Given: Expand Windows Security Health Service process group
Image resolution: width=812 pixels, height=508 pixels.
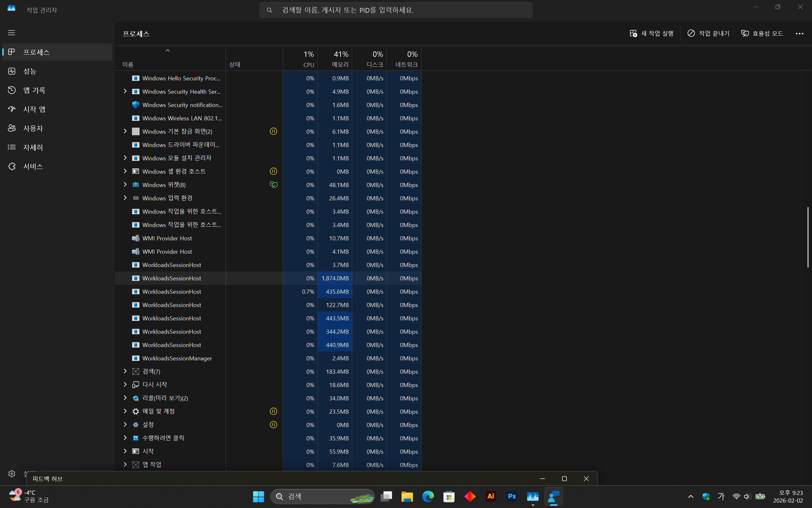Looking at the screenshot, I should (x=125, y=91).
